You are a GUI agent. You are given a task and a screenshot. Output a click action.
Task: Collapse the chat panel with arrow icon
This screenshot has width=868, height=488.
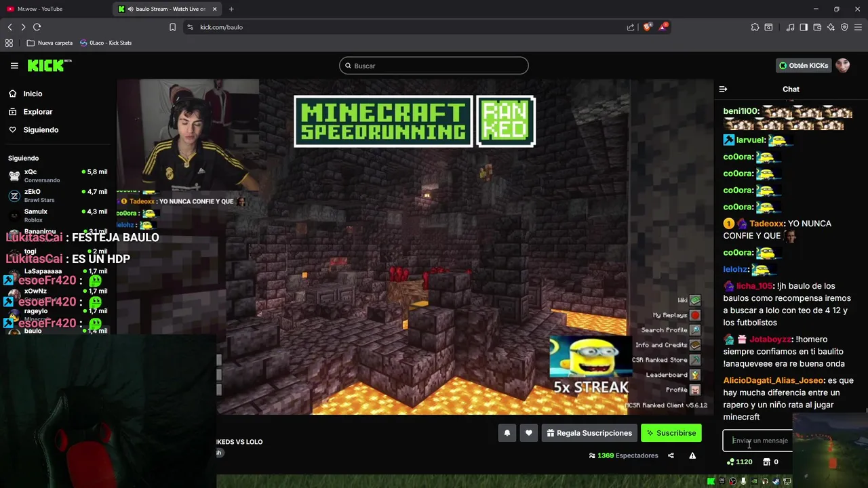tap(723, 89)
